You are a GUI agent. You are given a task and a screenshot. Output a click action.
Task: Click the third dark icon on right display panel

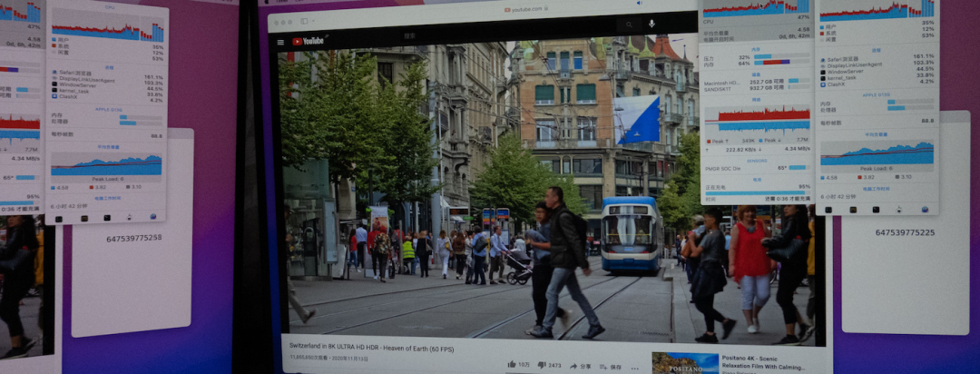[x=876, y=210]
